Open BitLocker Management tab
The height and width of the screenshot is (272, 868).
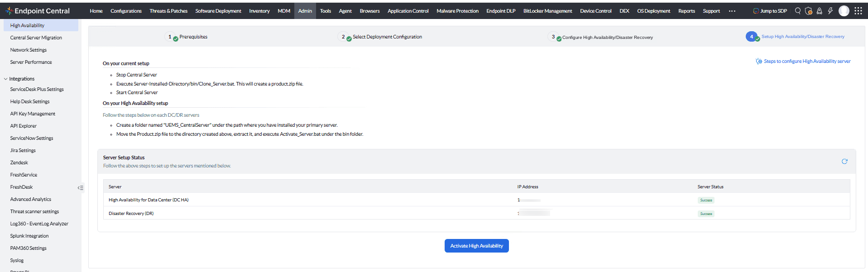(547, 11)
